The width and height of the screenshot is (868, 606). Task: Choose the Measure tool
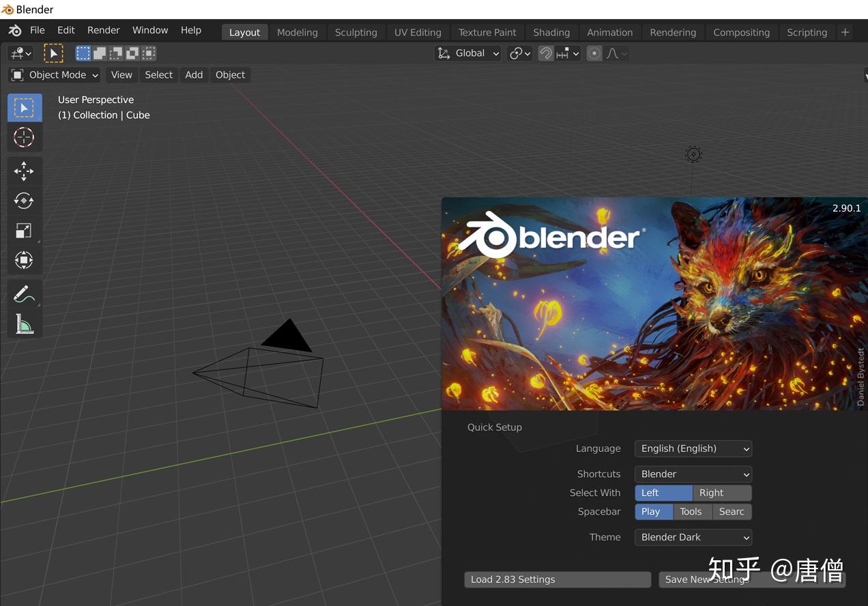24,323
